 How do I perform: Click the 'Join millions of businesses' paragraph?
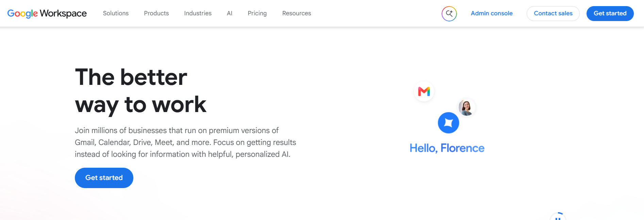pyautogui.click(x=185, y=142)
